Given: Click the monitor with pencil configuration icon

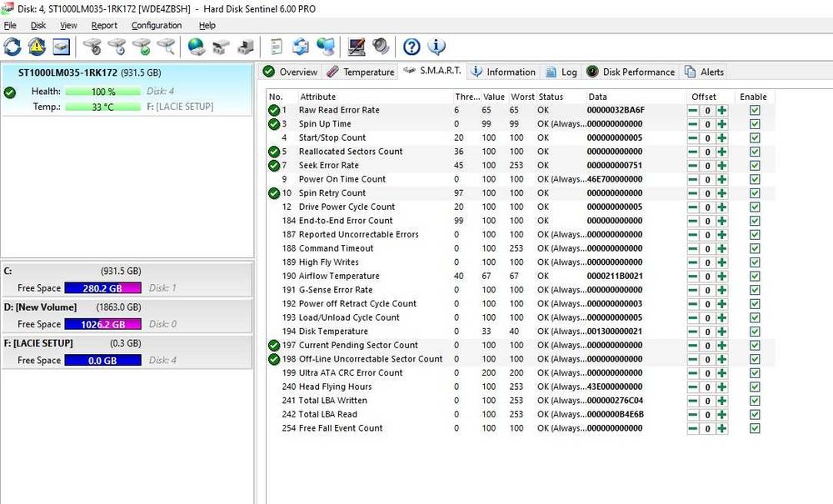Looking at the screenshot, I should [x=356, y=47].
